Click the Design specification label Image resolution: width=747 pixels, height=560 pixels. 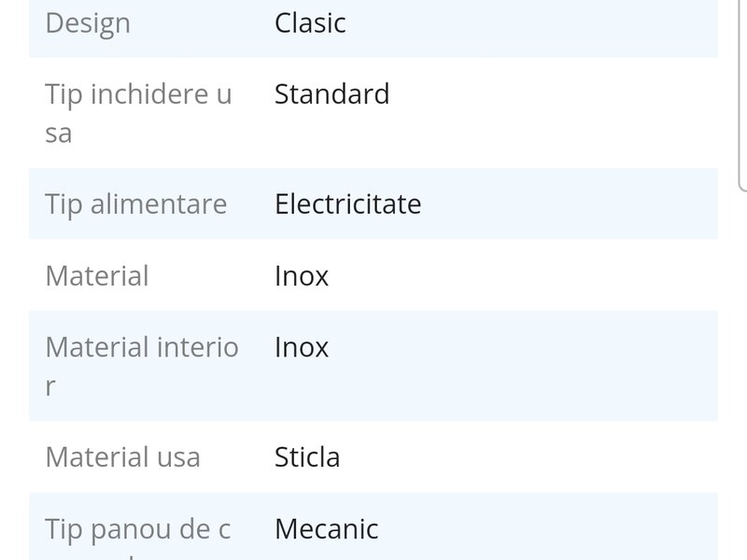(x=88, y=23)
